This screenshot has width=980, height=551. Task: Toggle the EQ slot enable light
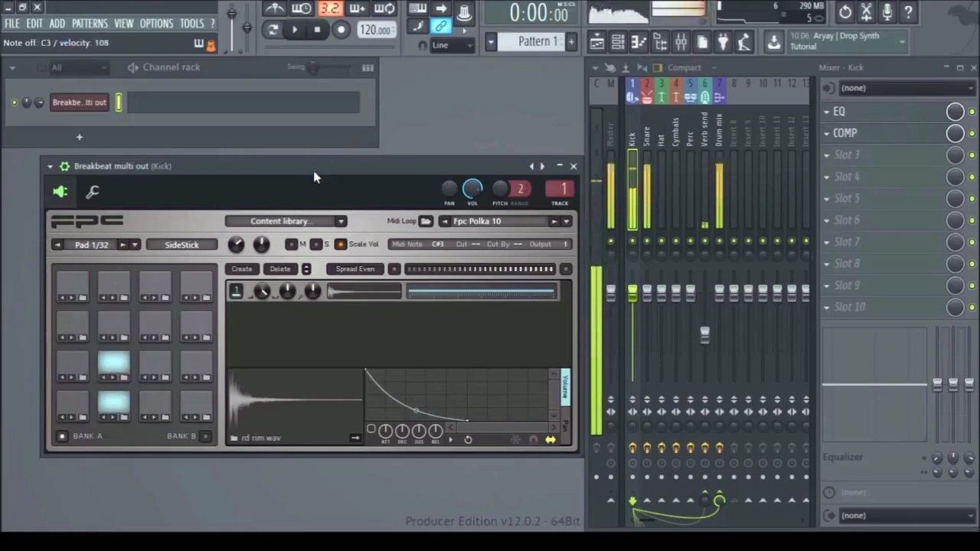(x=972, y=112)
